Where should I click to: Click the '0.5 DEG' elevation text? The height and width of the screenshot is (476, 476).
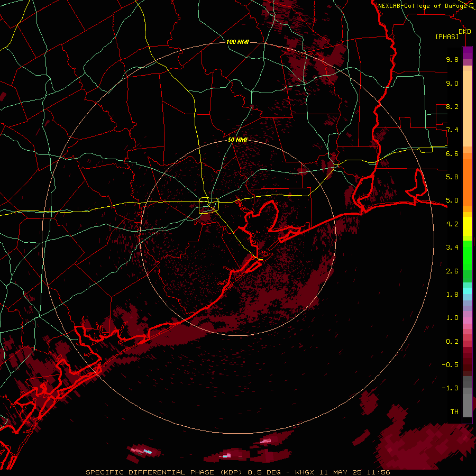pyautogui.click(x=264, y=472)
